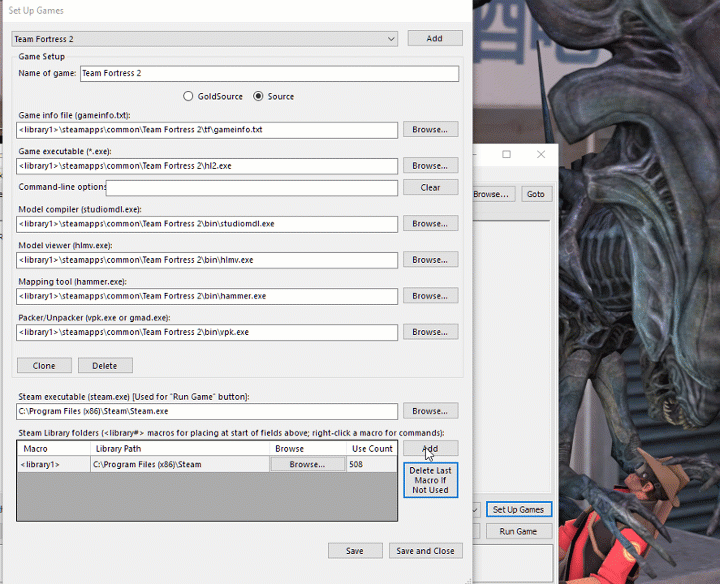Select the C:\Program Files (x86)\Steam library path cell
The height and width of the screenshot is (584, 720).
tap(180, 464)
